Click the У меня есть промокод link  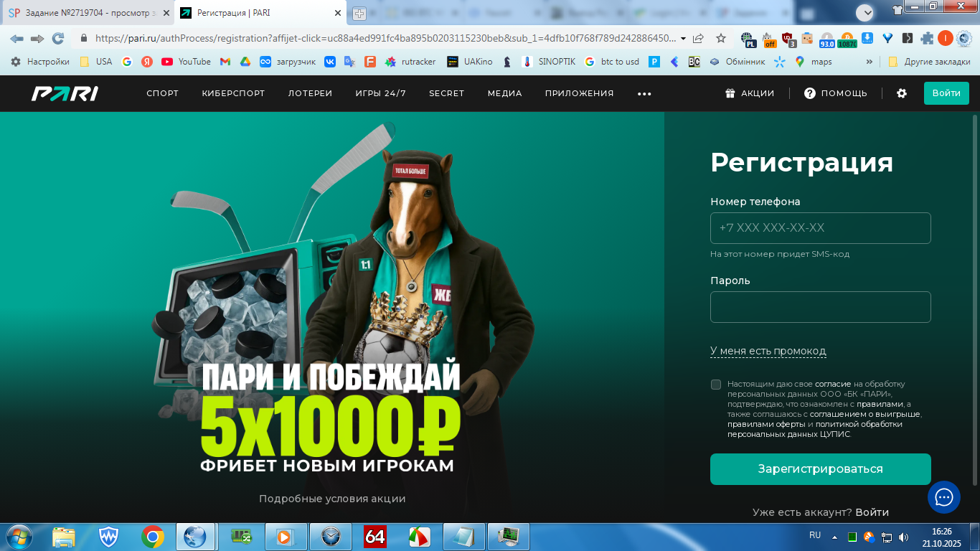point(768,351)
